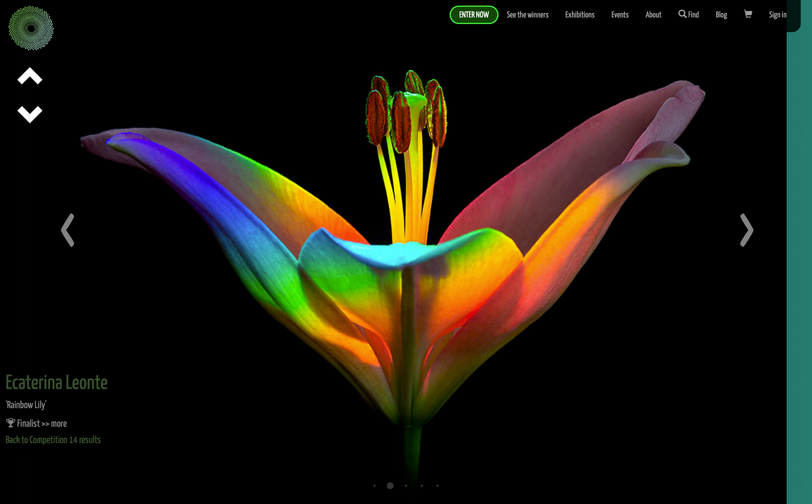Click the Finalist trophy icon
This screenshot has width=812, height=504.
pos(11,423)
